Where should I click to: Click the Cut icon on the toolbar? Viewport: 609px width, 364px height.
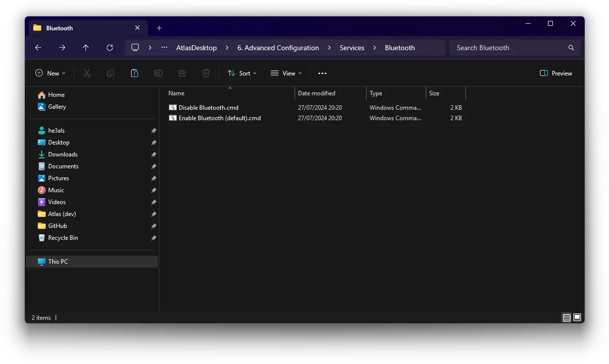click(x=86, y=73)
